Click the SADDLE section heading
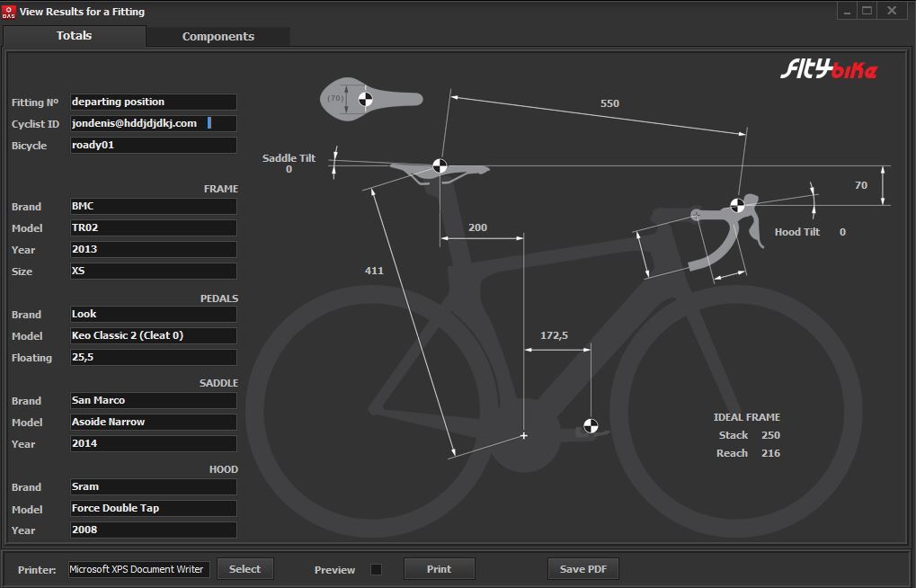The image size is (916, 588). tap(218, 383)
